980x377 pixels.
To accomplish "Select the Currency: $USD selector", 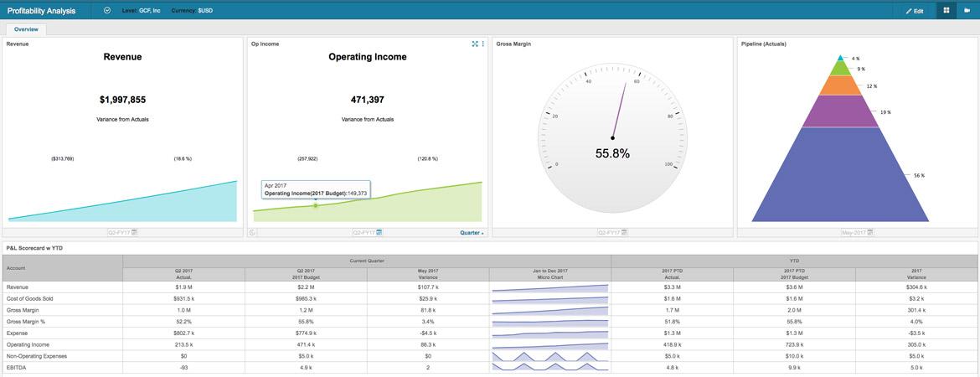I will pyautogui.click(x=192, y=11).
